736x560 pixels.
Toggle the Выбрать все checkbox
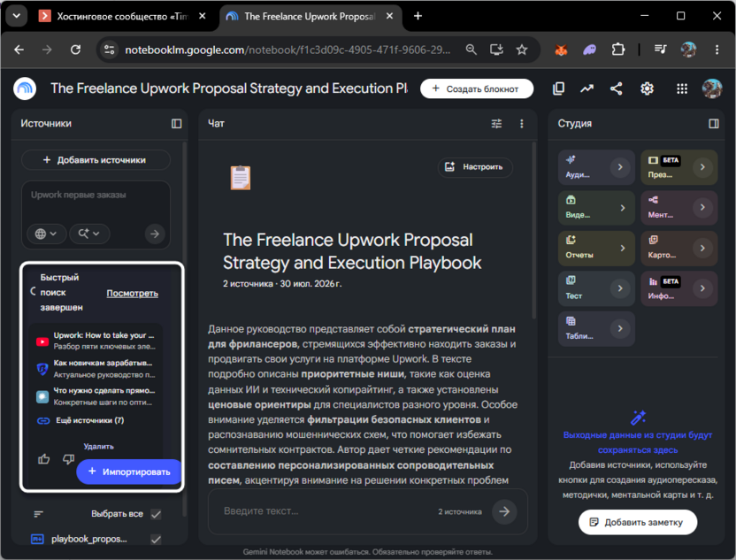coord(156,515)
